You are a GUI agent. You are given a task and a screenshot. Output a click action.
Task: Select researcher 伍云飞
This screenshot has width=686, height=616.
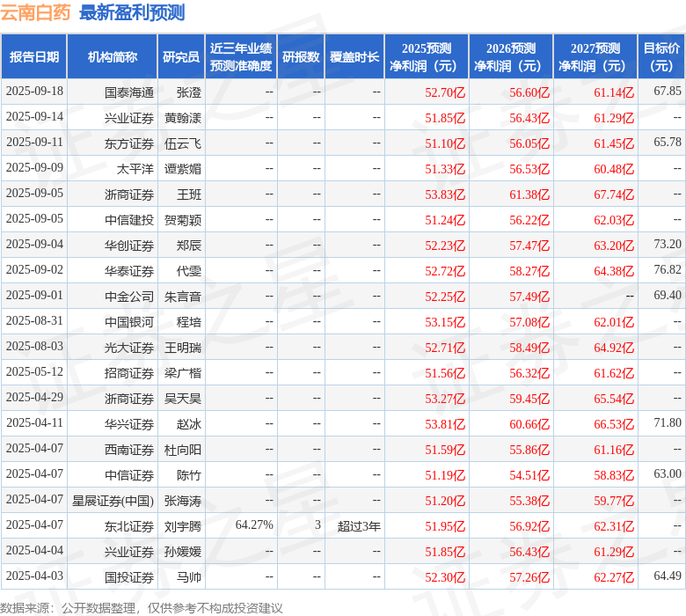(x=183, y=143)
